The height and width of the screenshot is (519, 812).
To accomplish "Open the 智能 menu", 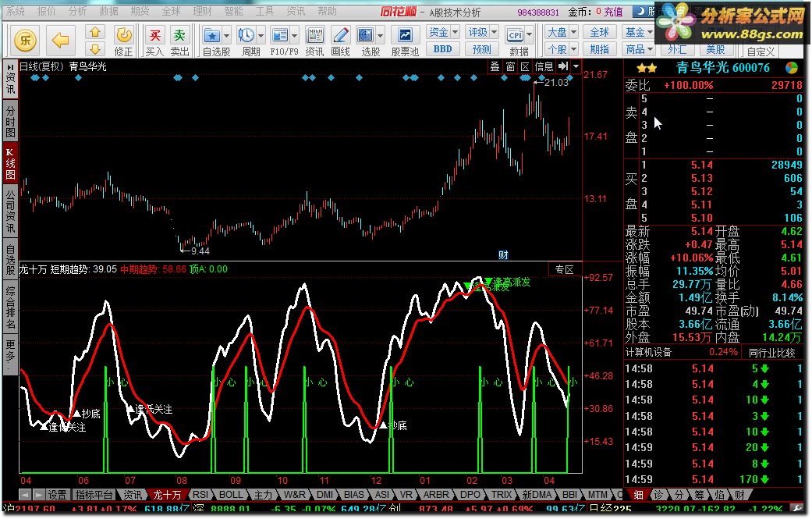I will [233, 11].
